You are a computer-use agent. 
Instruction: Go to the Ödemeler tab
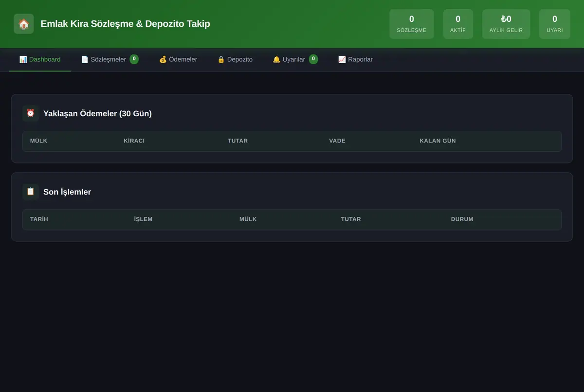tap(178, 60)
